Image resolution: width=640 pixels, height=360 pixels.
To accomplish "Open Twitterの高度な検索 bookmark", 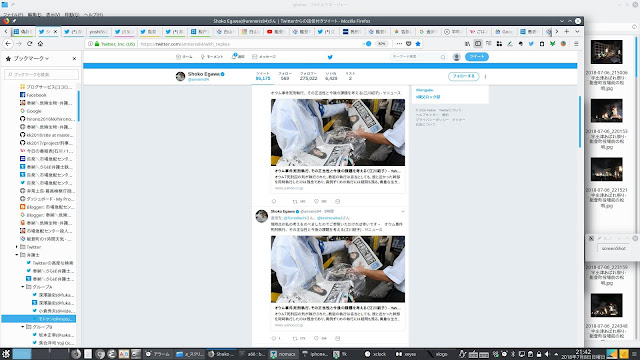I will point(50,262).
